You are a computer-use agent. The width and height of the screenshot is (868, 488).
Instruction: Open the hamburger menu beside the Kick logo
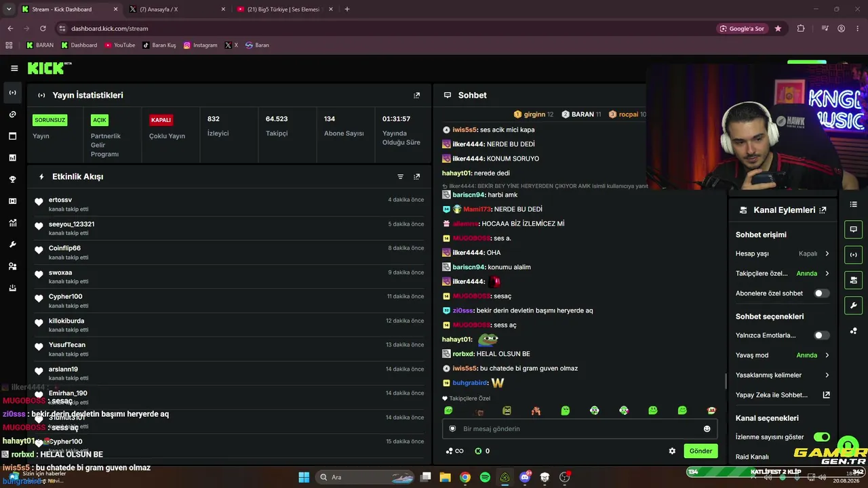(x=14, y=68)
